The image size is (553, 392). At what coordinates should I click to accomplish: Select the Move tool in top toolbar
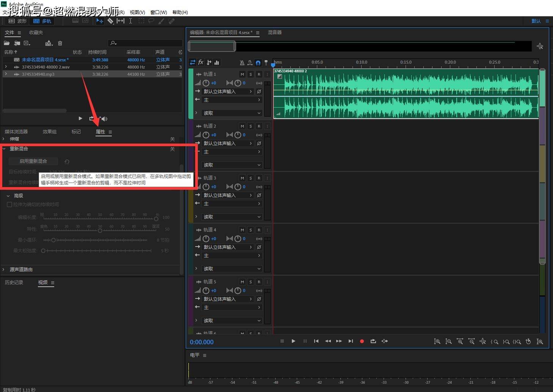100,21
